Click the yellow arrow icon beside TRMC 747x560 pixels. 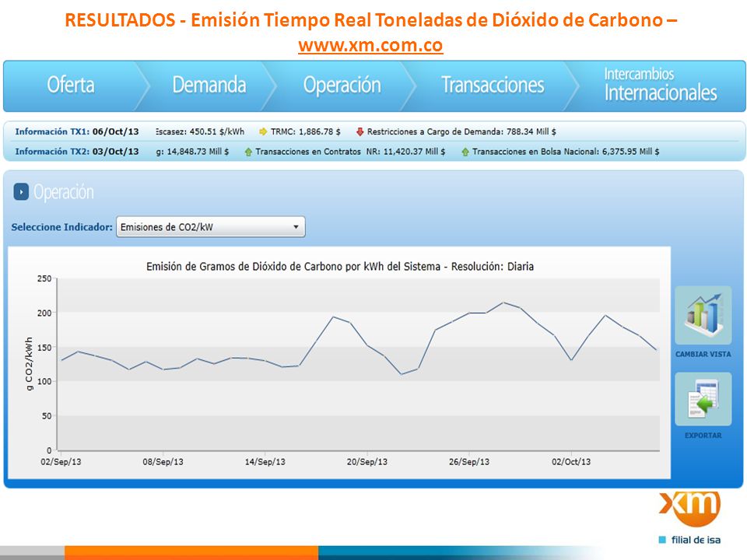click(263, 132)
